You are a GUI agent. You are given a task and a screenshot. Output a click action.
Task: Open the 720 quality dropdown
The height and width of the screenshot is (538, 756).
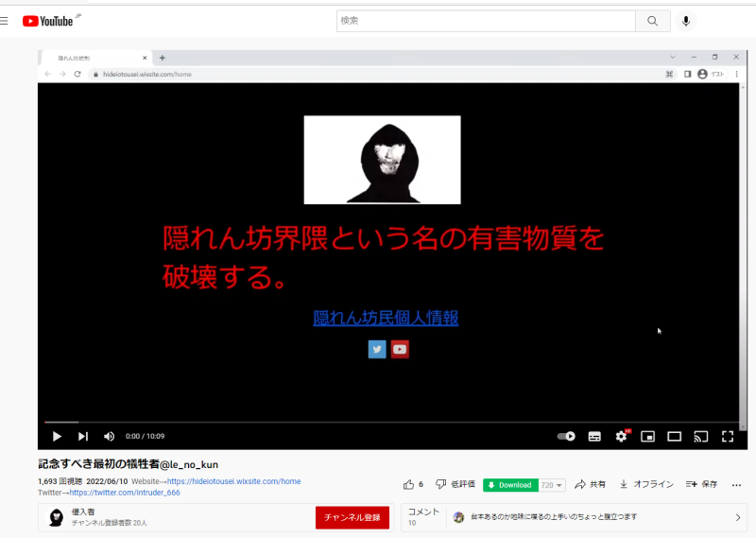(x=552, y=485)
